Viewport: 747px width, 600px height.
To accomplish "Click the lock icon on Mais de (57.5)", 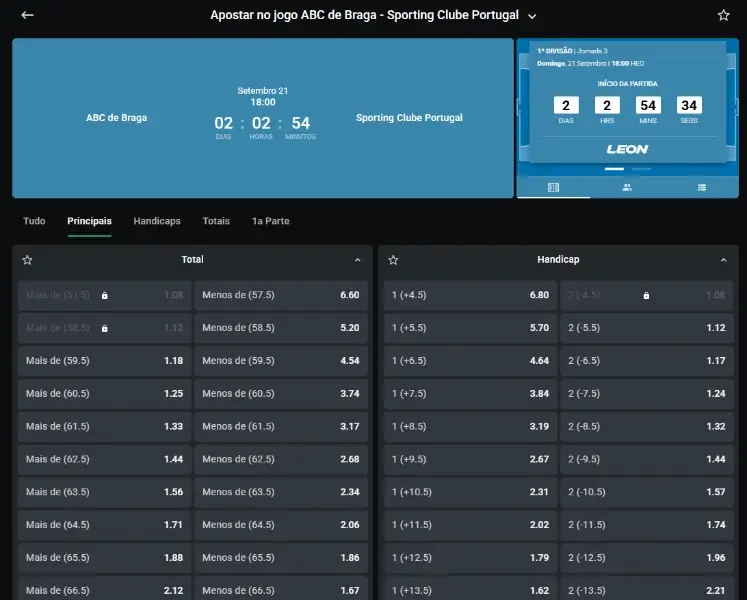I will tap(105, 296).
